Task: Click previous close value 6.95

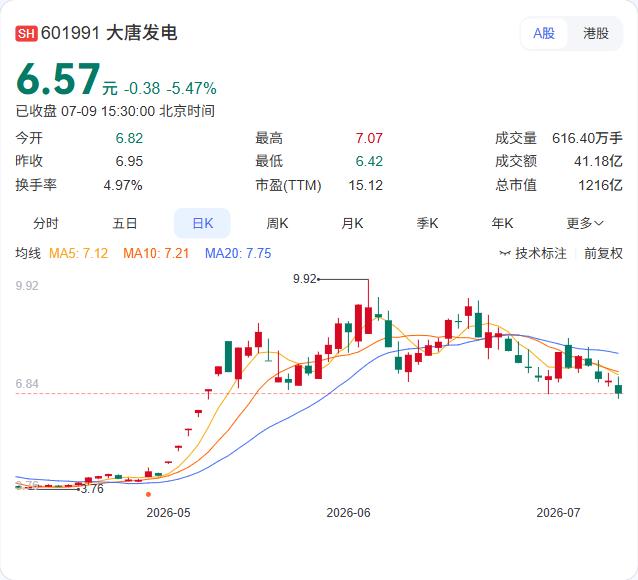Action: point(129,161)
